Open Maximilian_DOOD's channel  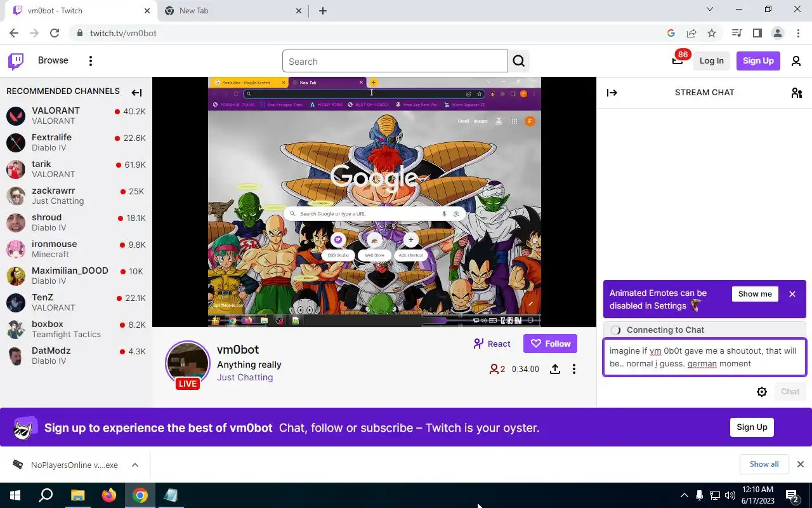coord(76,276)
